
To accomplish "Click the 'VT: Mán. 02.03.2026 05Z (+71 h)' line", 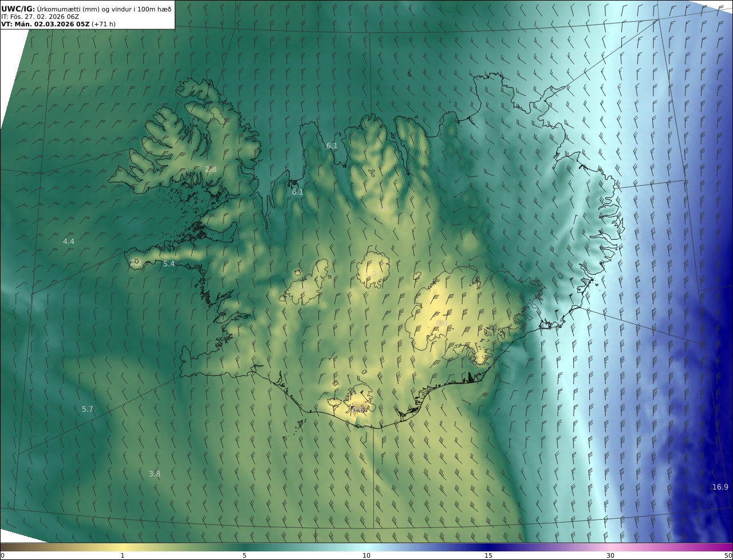I will [x=58, y=24].
